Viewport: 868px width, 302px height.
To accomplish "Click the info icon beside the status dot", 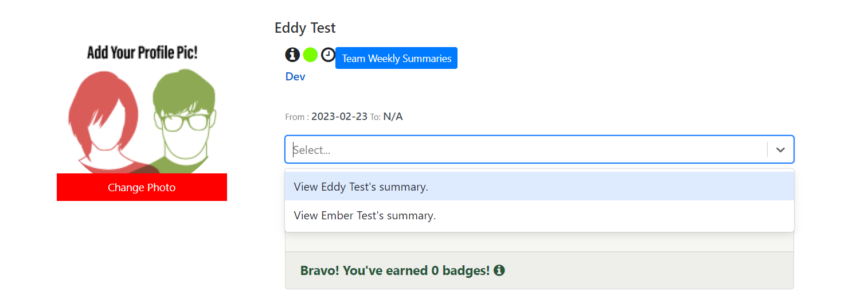I will pos(292,55).
